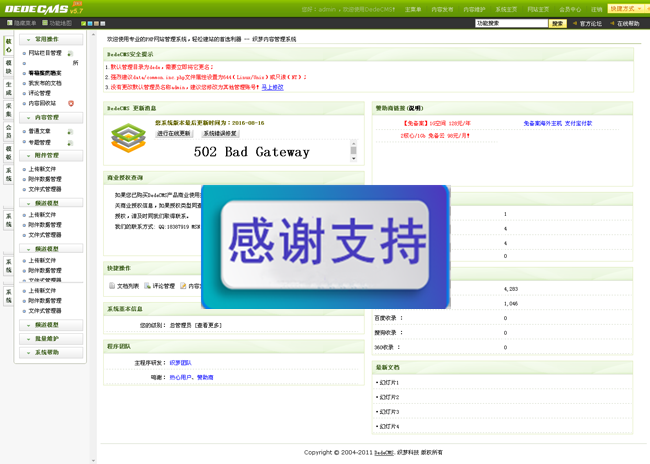Collapse the 附件管理 sidebar section

51,155
